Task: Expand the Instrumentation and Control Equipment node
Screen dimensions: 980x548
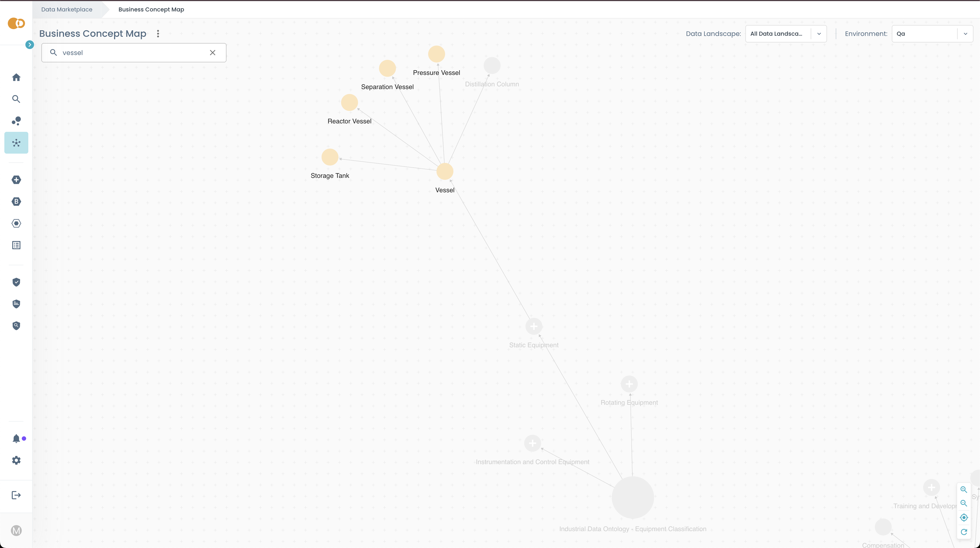Action: pos(532,443)
